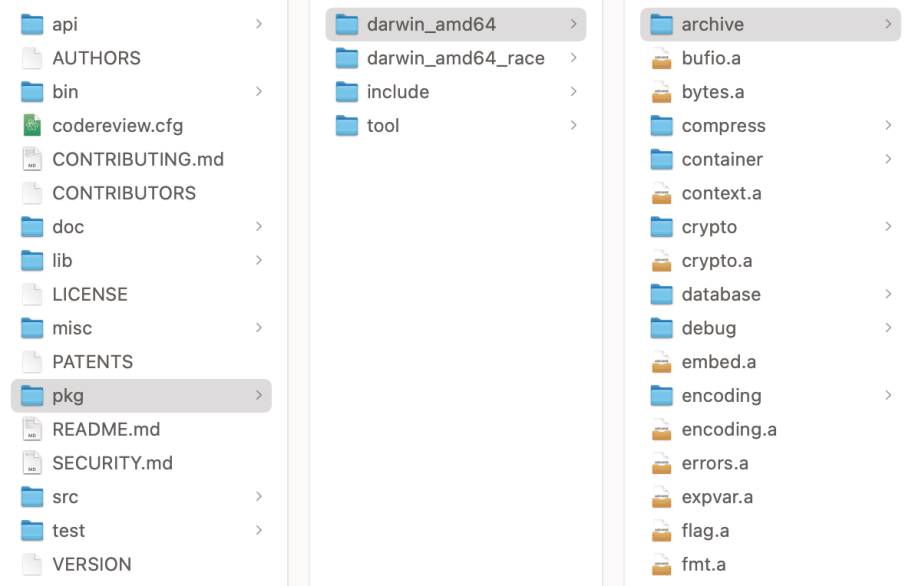Viewport: 915px width, 586px height.
Task: Open the src folder
Action: click(141, 497)
